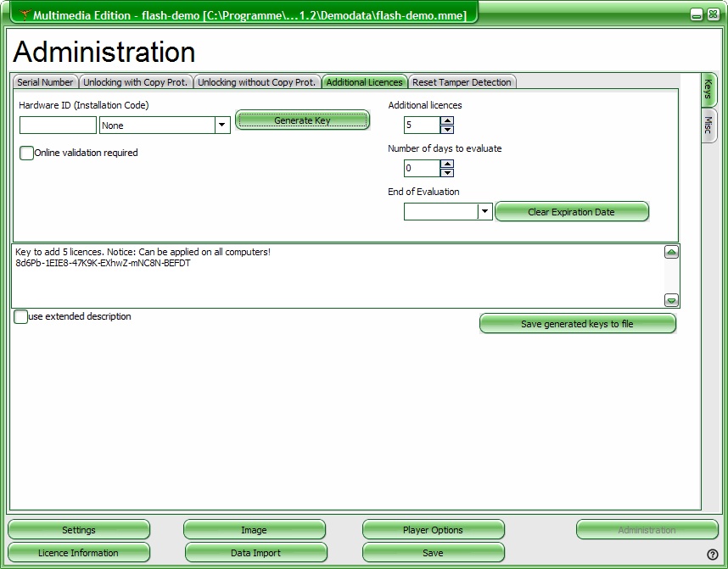The image size is (728, 569).
Task: Go to Licence Information
Action: (x=78, y=553)
